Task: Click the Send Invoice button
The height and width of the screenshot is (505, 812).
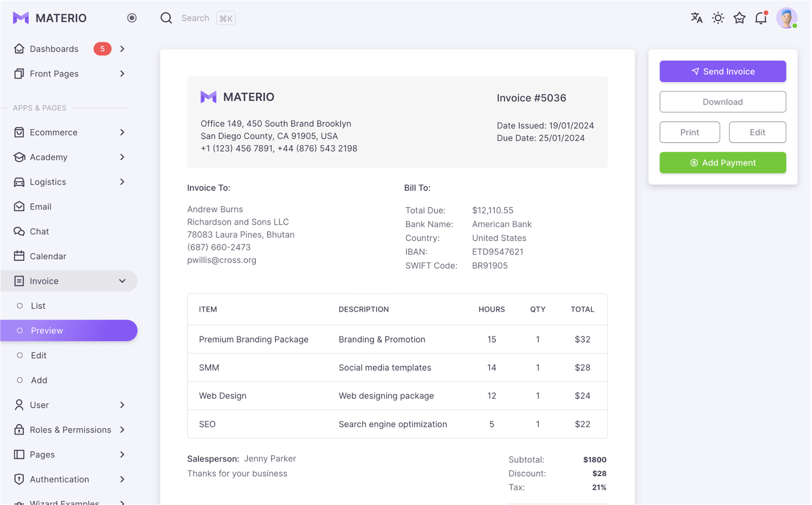Action: pos(722,71)
